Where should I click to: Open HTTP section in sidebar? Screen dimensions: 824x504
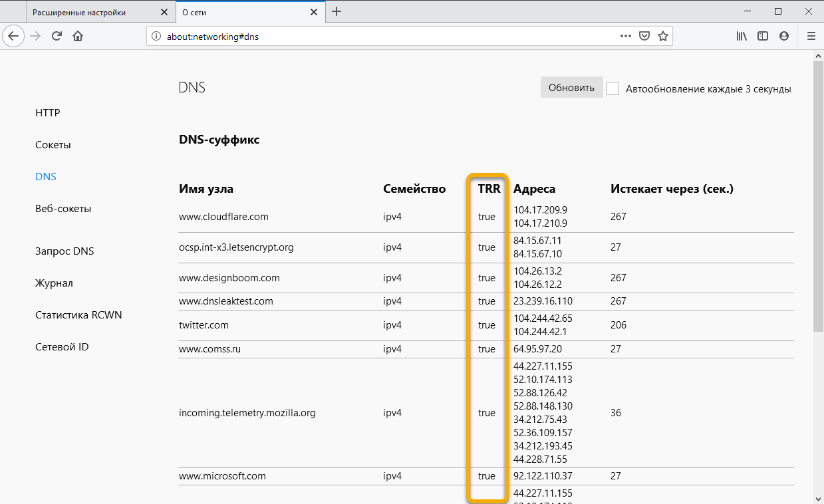click(x=48, y=113)
